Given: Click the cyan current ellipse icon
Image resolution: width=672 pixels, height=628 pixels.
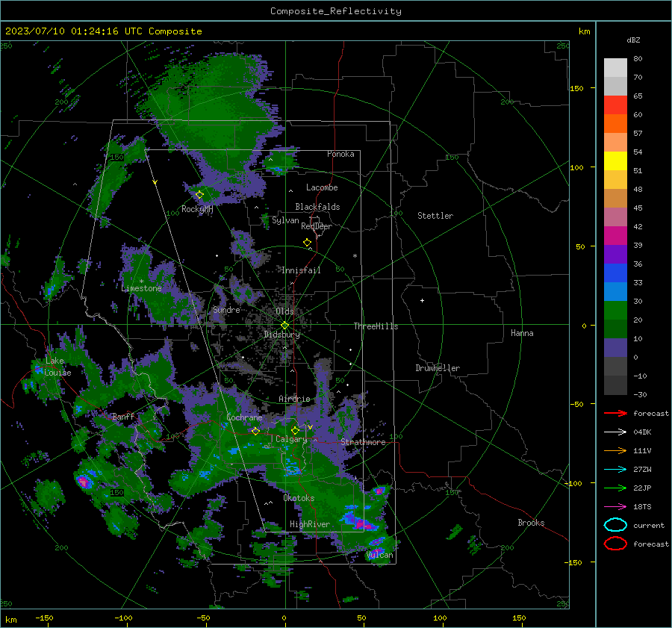Looking at the screenshot, I should 615,525.
